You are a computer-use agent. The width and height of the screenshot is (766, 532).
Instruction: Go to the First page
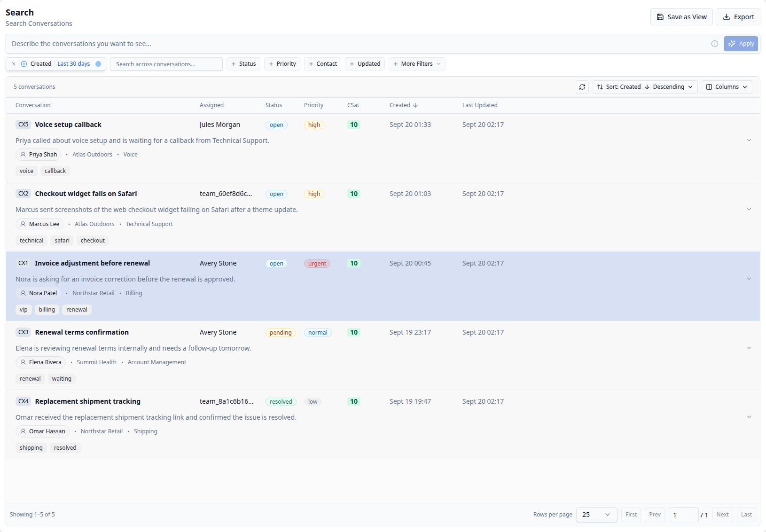point(631,515)
